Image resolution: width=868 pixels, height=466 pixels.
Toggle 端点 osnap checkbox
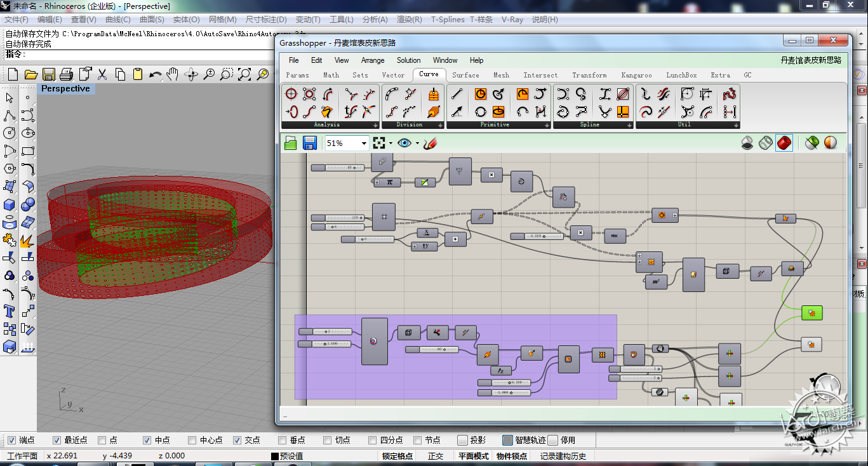point(11,440)
